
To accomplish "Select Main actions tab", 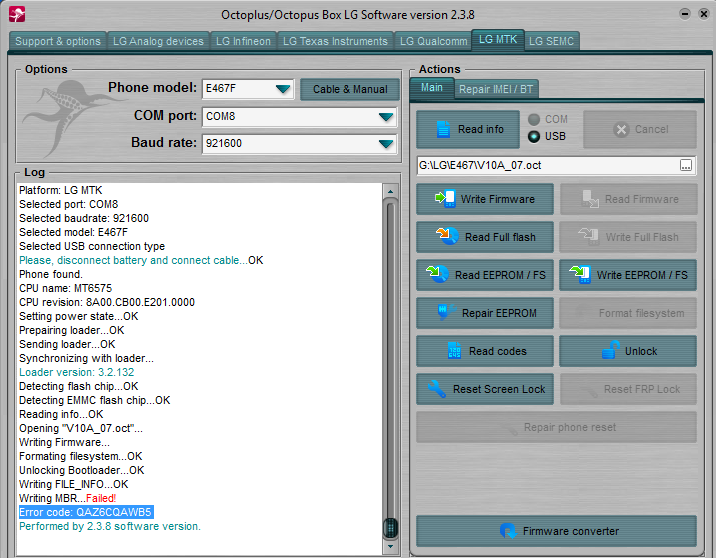I will click(432, 87).
